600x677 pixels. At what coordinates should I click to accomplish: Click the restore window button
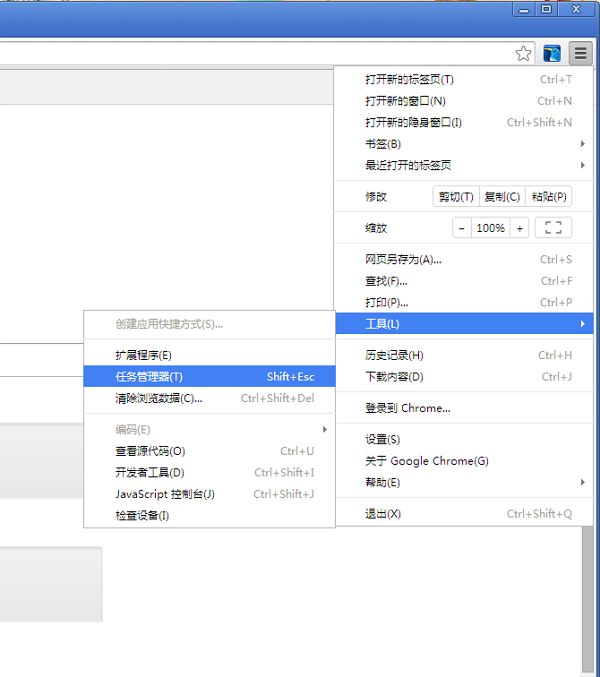pyautogui.click(x=546, y=9)
